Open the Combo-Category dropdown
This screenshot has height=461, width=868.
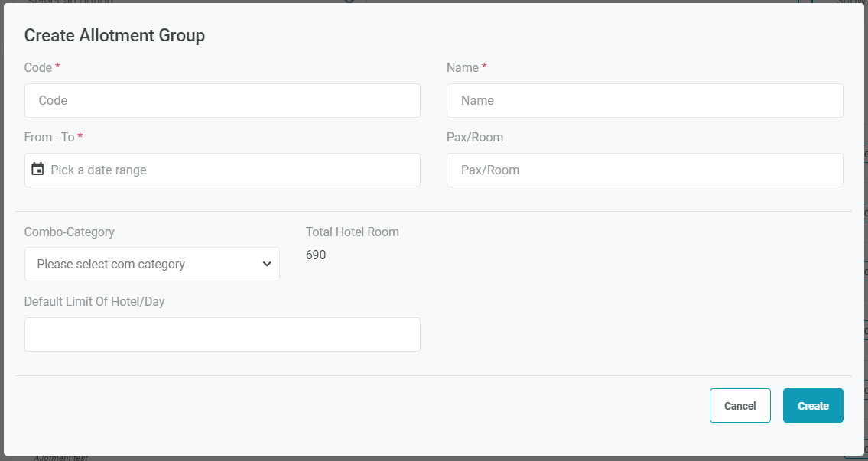pyautogui.click(x=152, y=264)
